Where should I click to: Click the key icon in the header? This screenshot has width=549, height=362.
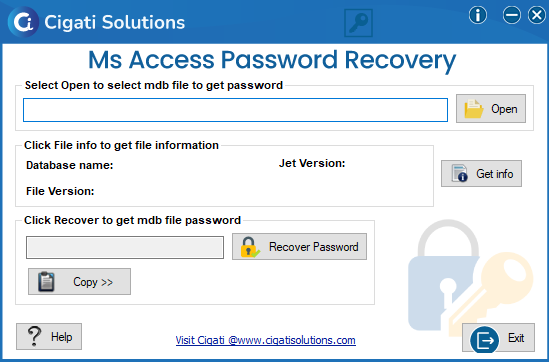coord(358,23)
